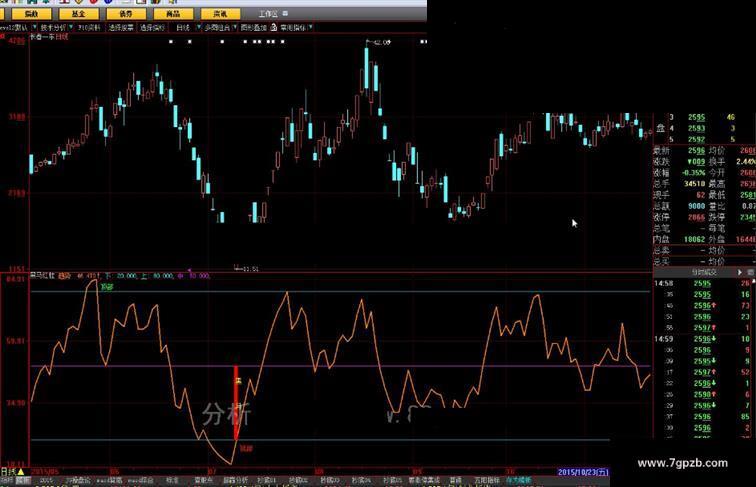756x487 pixels.
Task: Click the 工作区 workspace label
Action: [x=268, y=14]
